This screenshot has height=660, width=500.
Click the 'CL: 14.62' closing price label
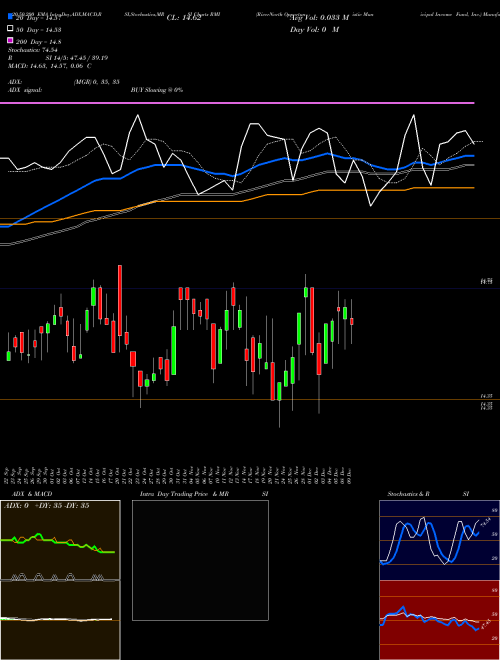click(x=184, y=18)
